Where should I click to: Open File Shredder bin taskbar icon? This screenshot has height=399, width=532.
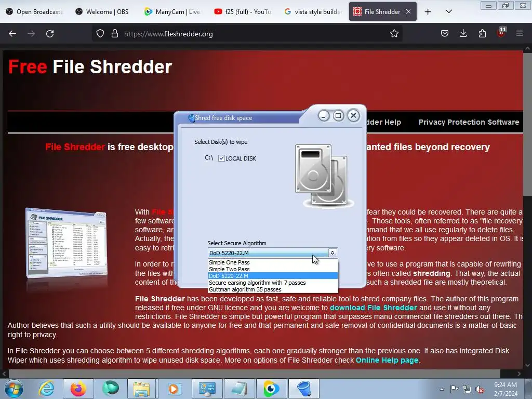pos(304,389)
